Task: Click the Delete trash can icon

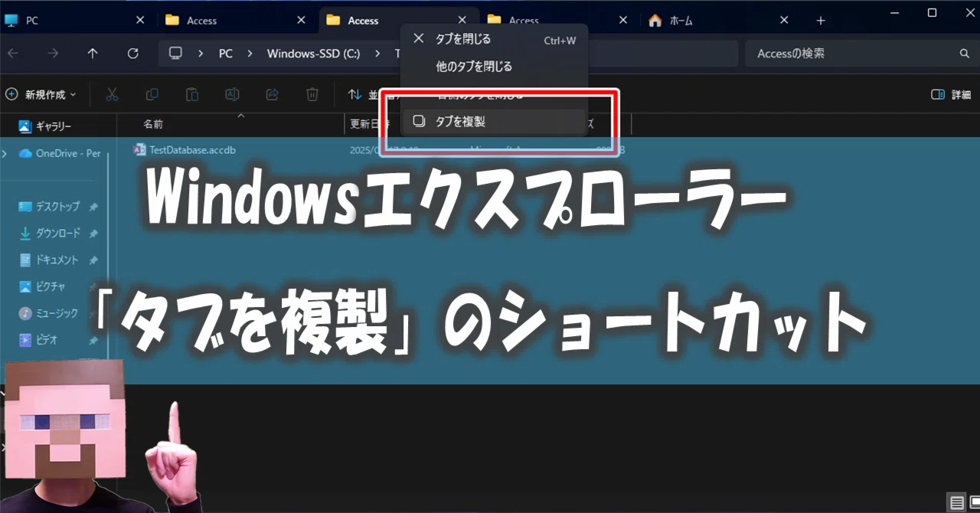Action: click(x=312, y=94)
